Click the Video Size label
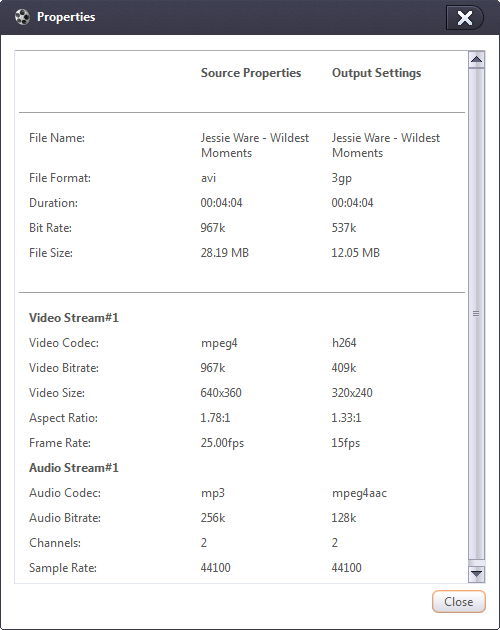Screen dimensions: 500x630 point(57,393)
